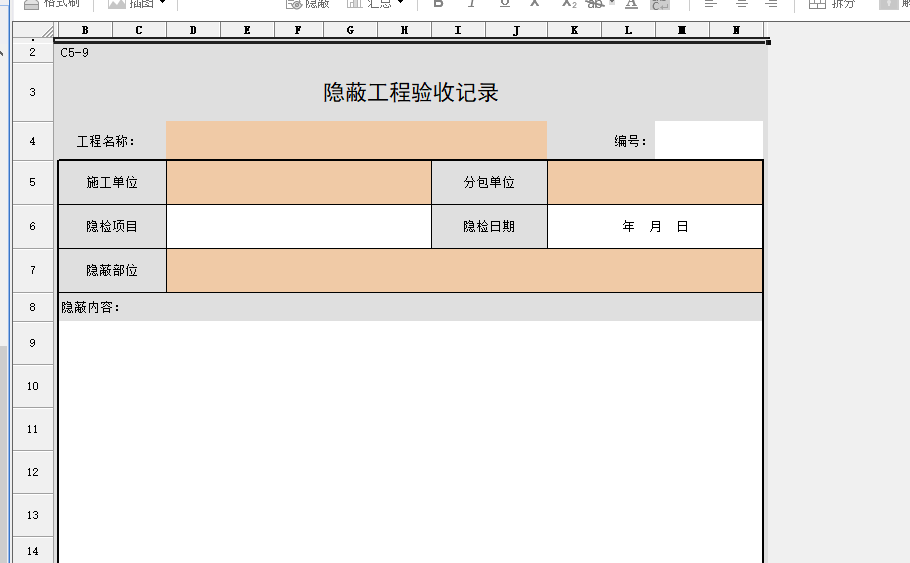Click the 隐藏 hide button

[x=307, y=4]
